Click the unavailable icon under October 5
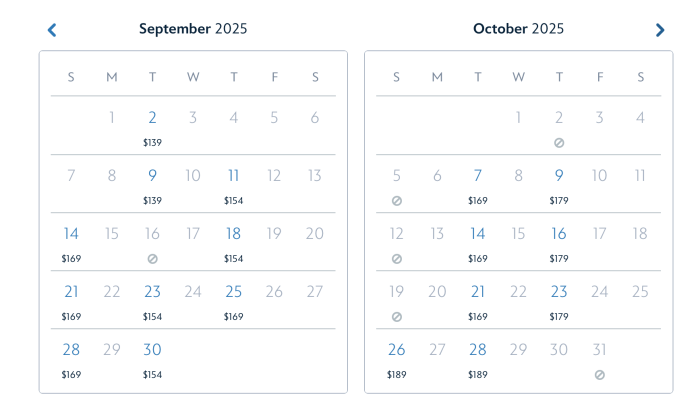The width and height of the screenshot is (700, 411). click(x=397, y=201)
